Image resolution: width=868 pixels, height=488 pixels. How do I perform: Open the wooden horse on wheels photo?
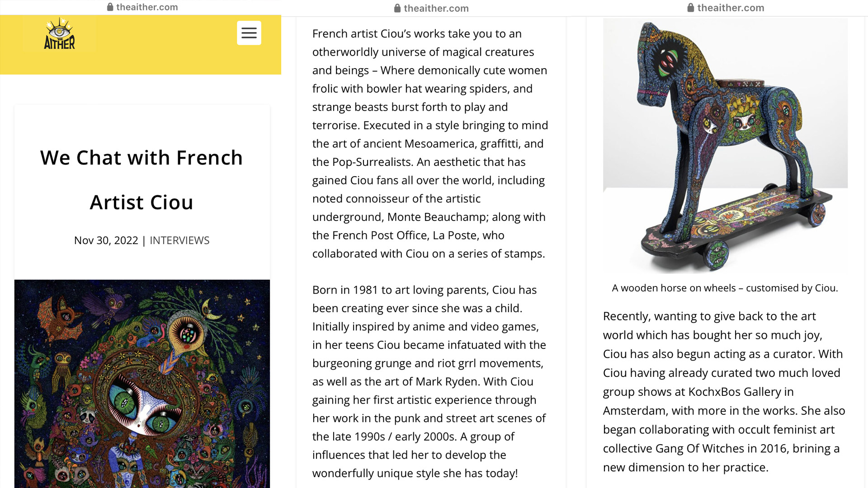[x=725, y=145]
